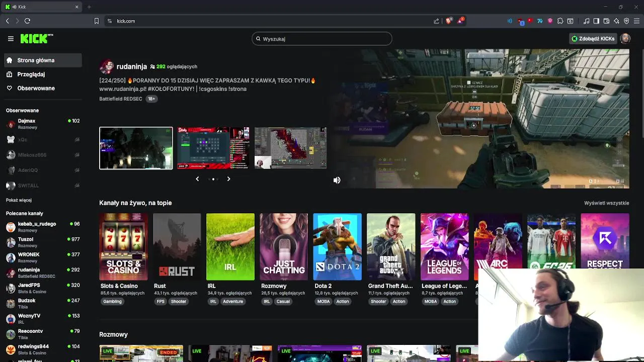
Task: Open the Dota 2 category card
Action: (338, 247)
